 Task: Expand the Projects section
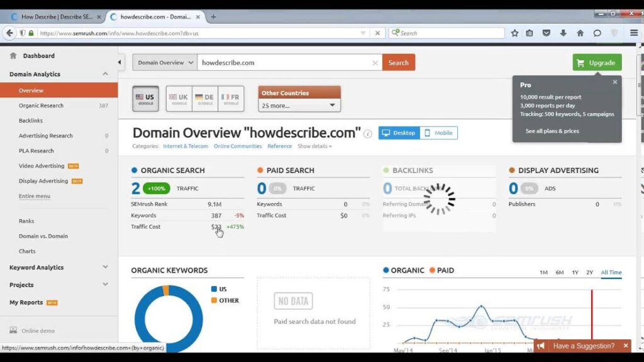(105, 284)
